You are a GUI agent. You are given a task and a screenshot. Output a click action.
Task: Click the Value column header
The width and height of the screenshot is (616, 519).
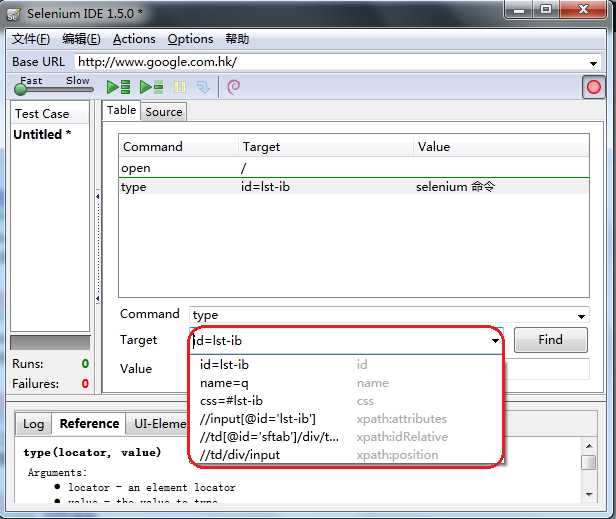[501, 147]
